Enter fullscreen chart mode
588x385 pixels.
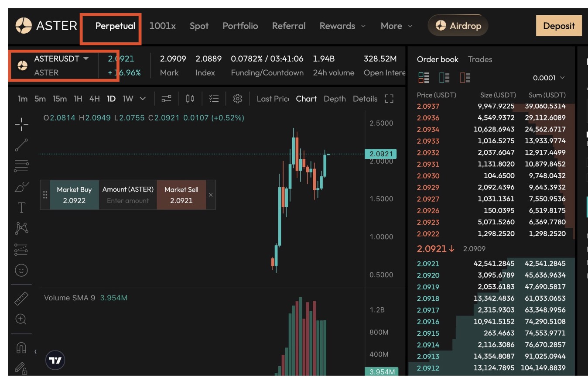click(389, 99)
